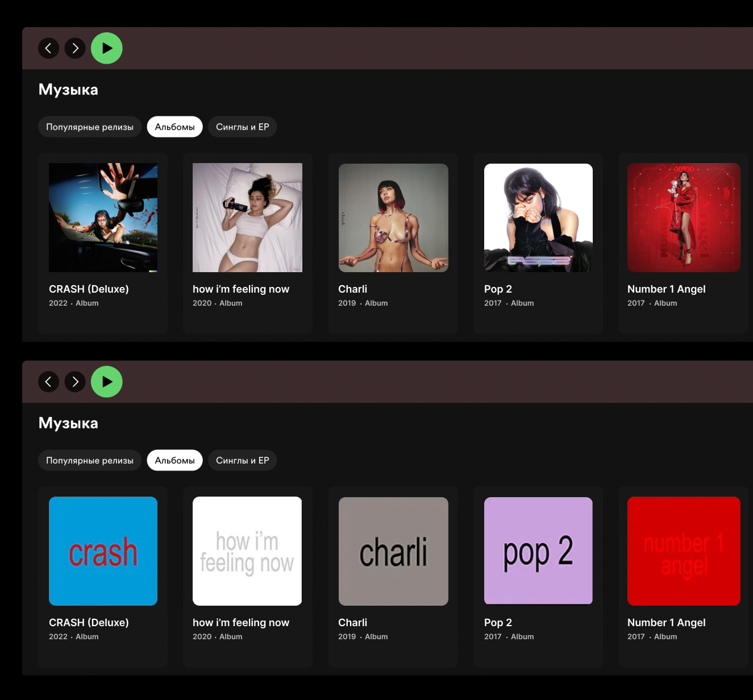Select Синглы и EP tab in top panel
The image size is (753, 700).
click(243, 127)
